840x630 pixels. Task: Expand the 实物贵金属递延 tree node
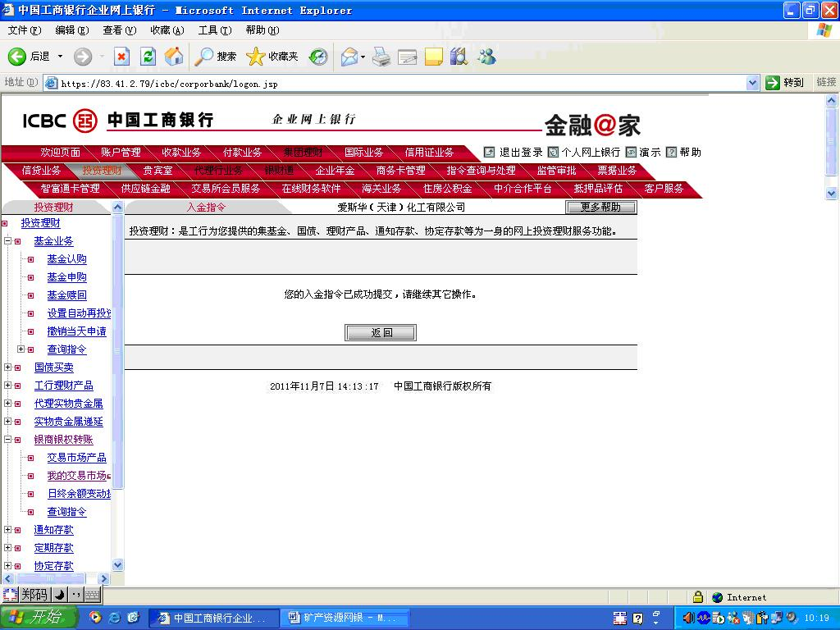(x=7, y=422)
